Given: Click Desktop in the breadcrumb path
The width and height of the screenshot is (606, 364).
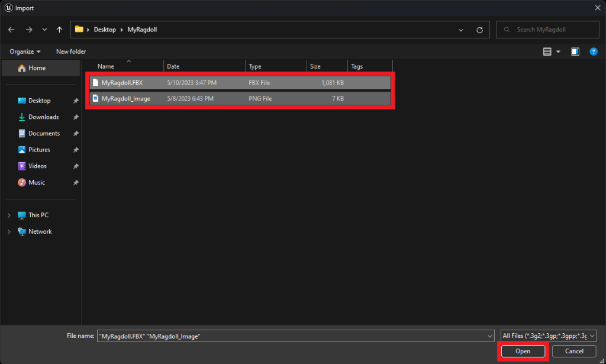Looking at the screenshot, I should click(x=105, y=29).
